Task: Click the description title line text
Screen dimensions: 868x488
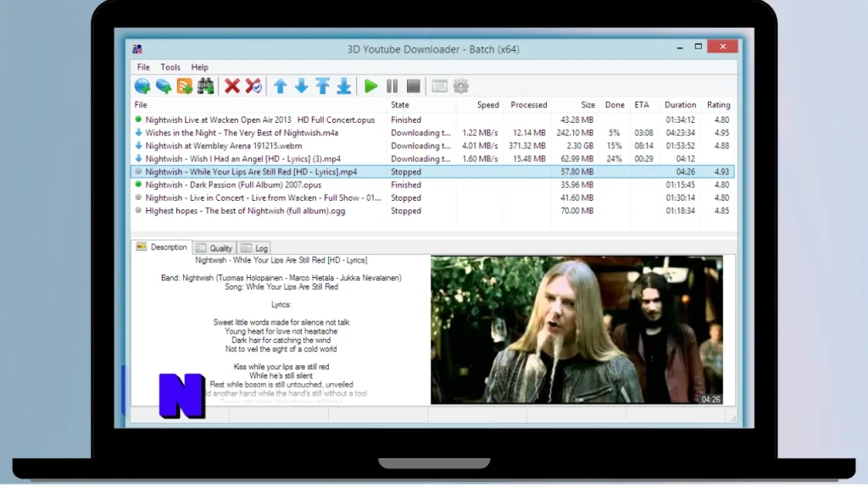Action: 281,260
